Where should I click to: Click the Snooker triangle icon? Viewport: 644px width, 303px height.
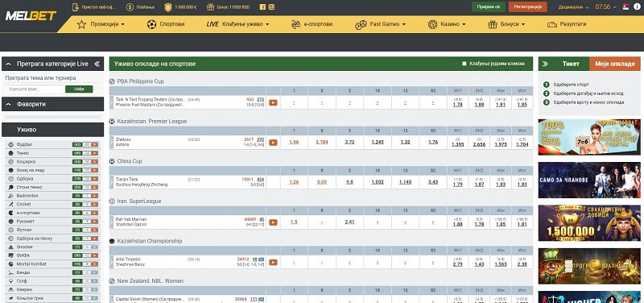pyautogui.click(x=10, y=247)
